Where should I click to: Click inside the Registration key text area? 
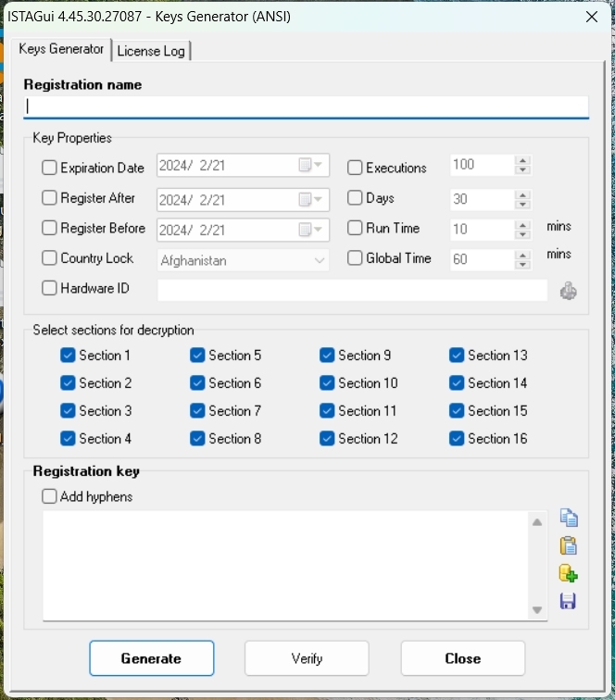coord(286,566)
